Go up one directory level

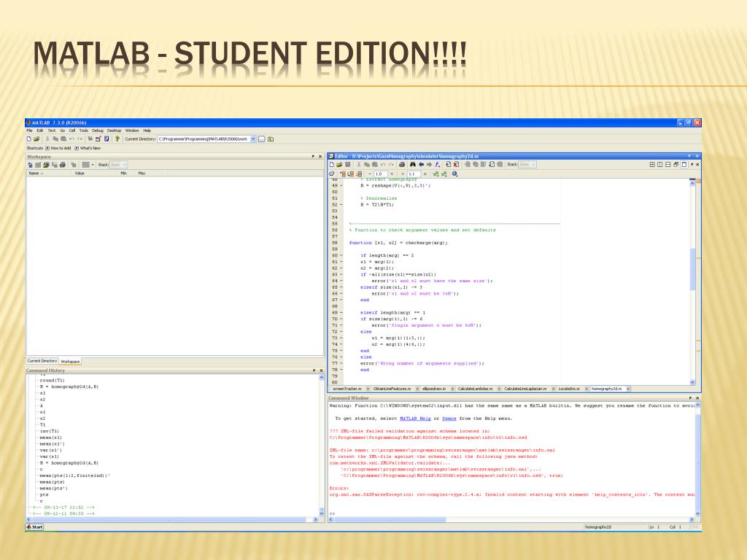[x=271, y=139]
